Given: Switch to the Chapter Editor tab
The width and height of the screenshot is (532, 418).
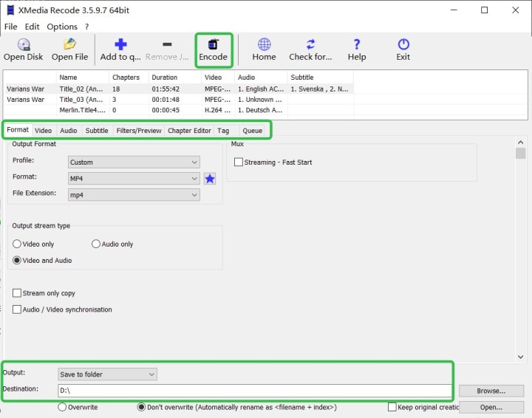Looking at the screenshot, I should [189, 131].
